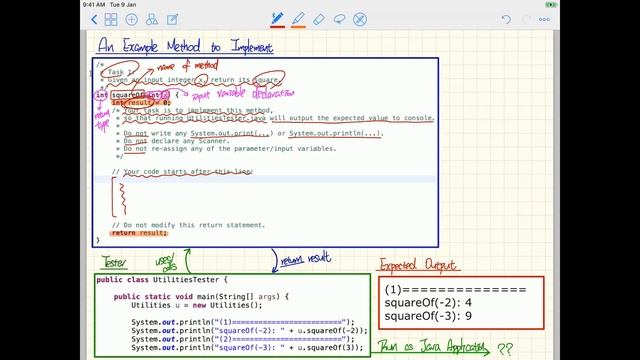The width and height of the screenshot is (640, 360).
Task: Tap 'public static void main(String[] args) {' line
Action: (201, 297)
